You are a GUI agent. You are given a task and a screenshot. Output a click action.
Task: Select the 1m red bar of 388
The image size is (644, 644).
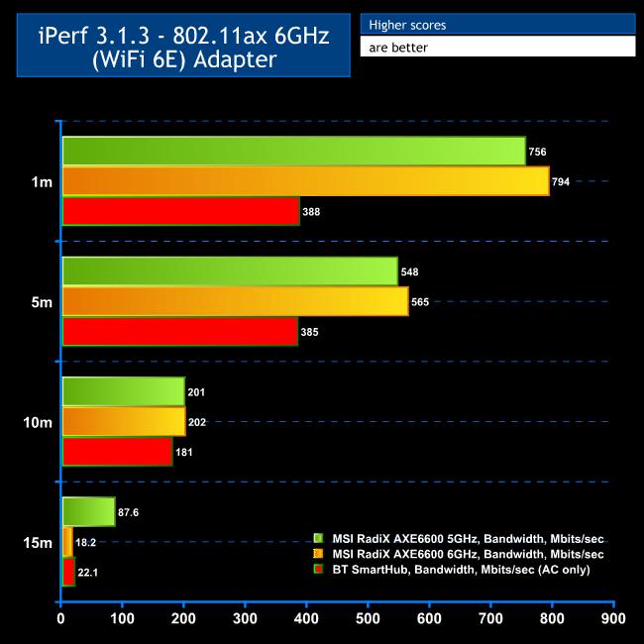pos(180,211)
